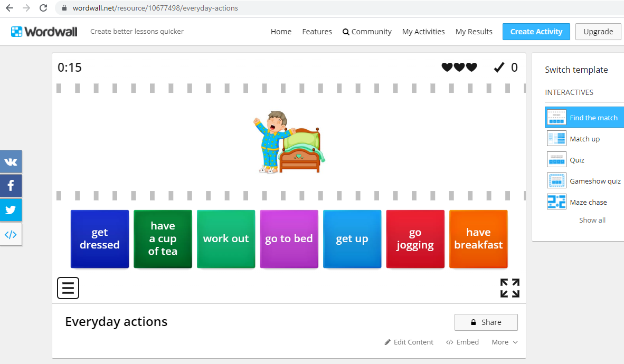Click the Quiz template label
This screenshot has height=364, width=624.
(x=577, y=160)
